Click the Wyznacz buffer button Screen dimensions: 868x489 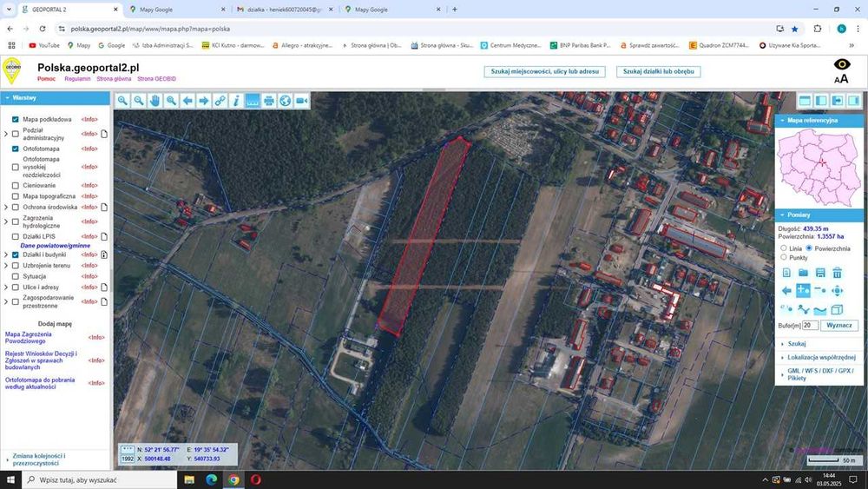(x=839, y=326)
